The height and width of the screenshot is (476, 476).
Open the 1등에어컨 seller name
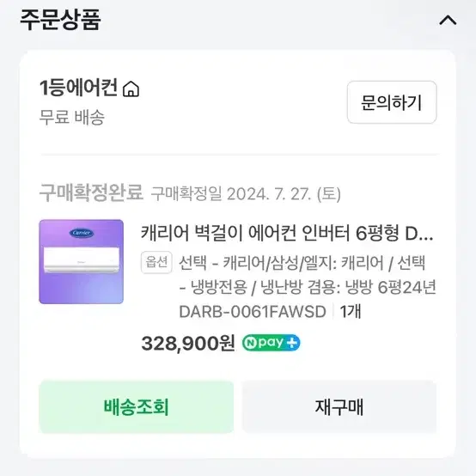[x=78, y=88]
